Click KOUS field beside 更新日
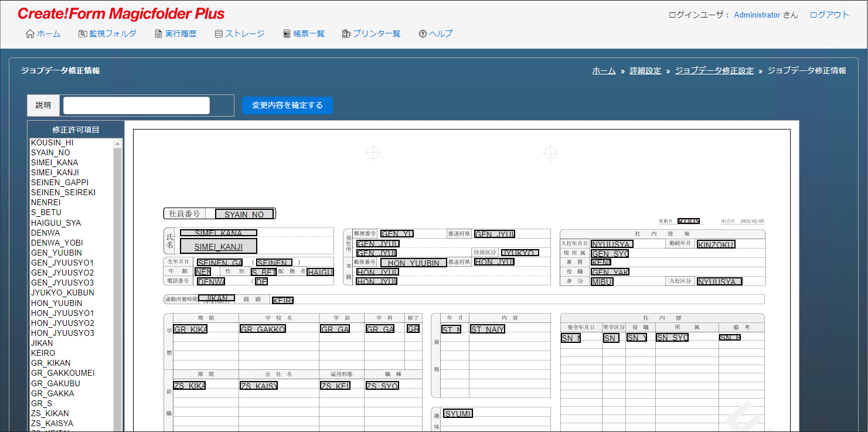Viewport: 868px width, 432px height. [x=689, y=221]
